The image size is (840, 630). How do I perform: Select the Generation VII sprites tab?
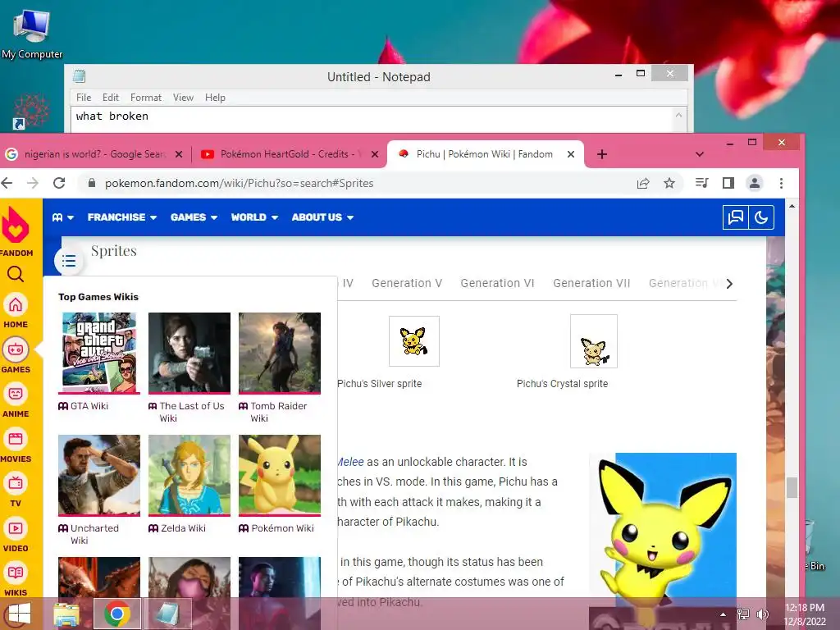click(591, 283)
